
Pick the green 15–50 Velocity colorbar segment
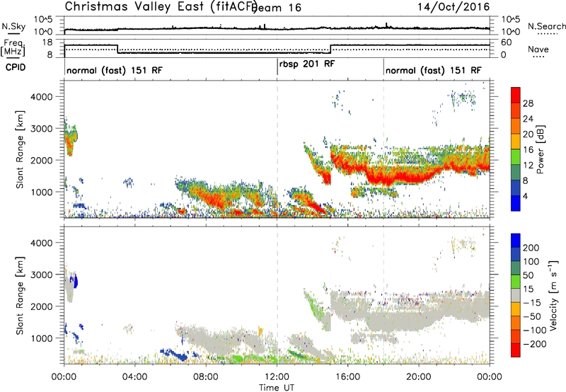coord(516,282)
